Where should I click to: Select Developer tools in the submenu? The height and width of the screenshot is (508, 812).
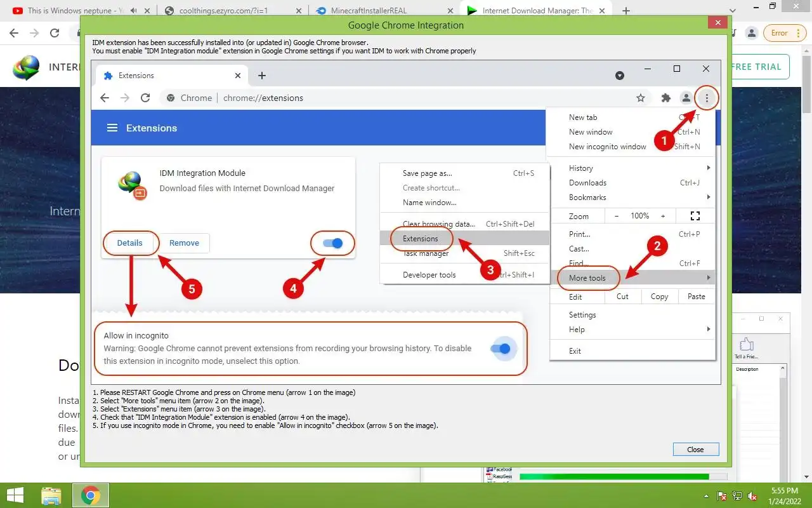429,275
